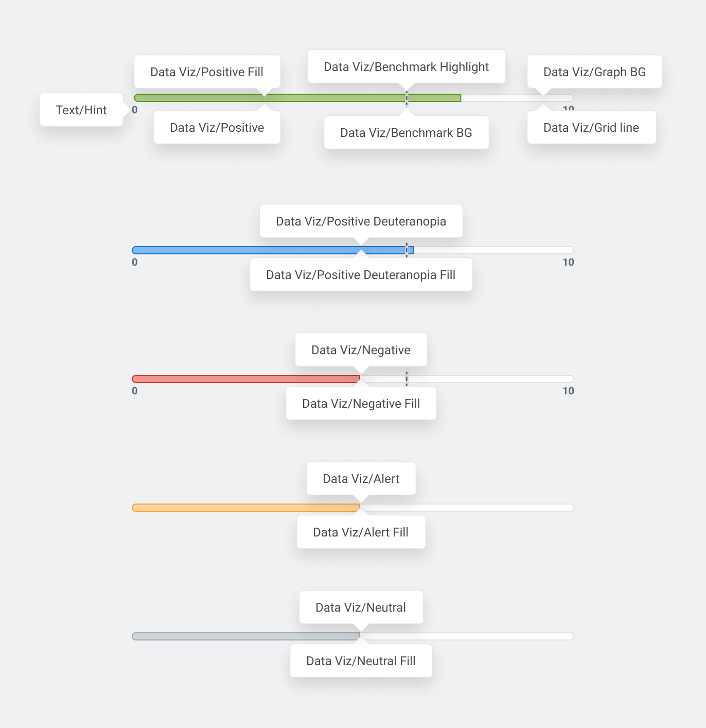Click the Data Viz/Grid line label
706x728 pixels.
591,128
